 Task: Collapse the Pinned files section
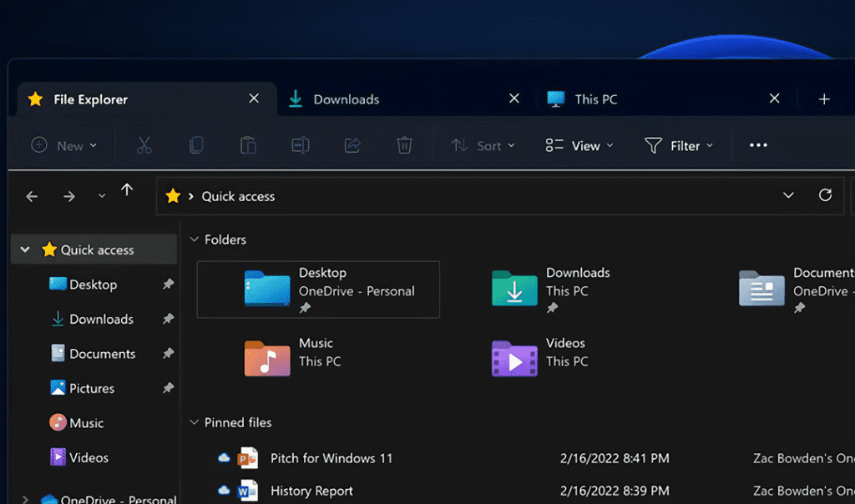tap(192, 422)
